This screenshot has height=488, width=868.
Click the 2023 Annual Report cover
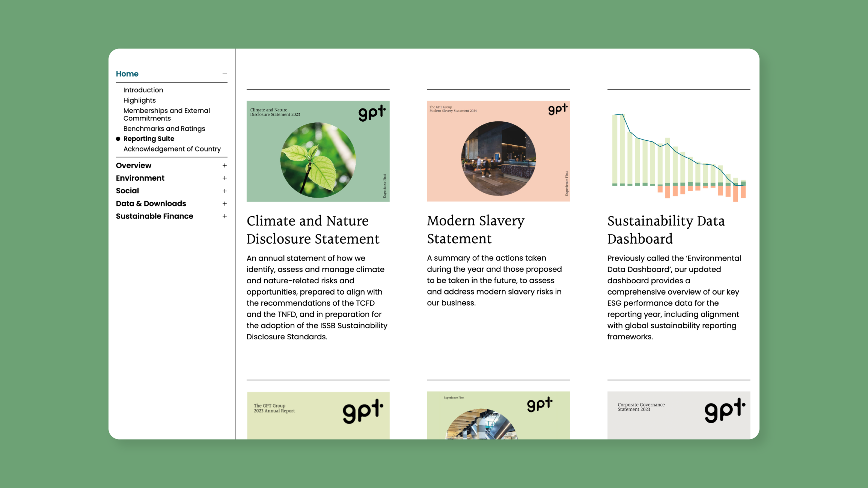(x=318, y=415)
